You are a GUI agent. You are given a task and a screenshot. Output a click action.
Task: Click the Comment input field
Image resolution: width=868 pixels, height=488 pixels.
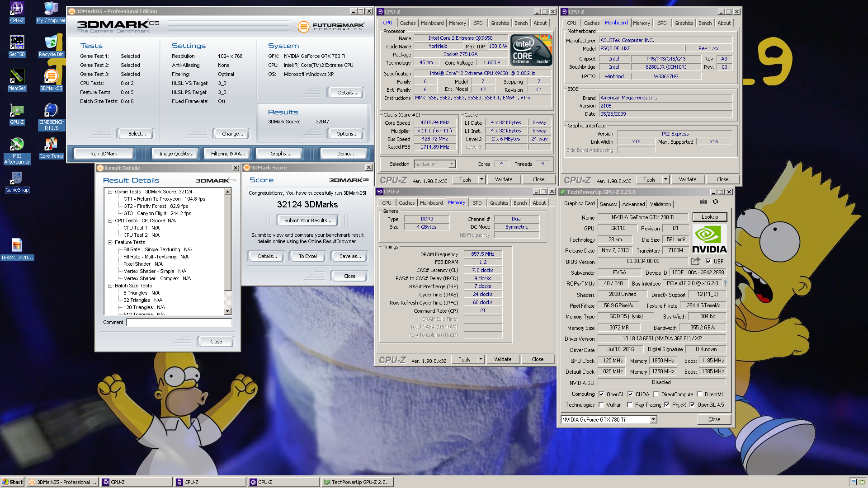[x=179, y=322]
